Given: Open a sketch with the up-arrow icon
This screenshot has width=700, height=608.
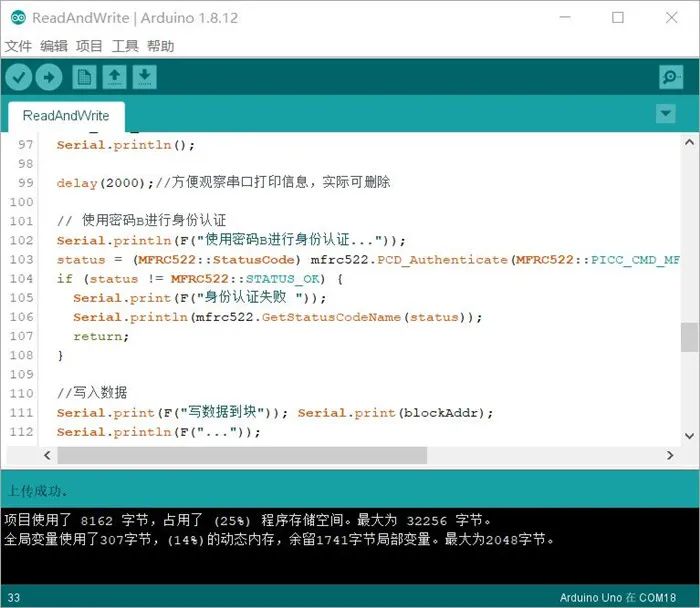Looking at the screenshot, I should click(x=114, y=77).
